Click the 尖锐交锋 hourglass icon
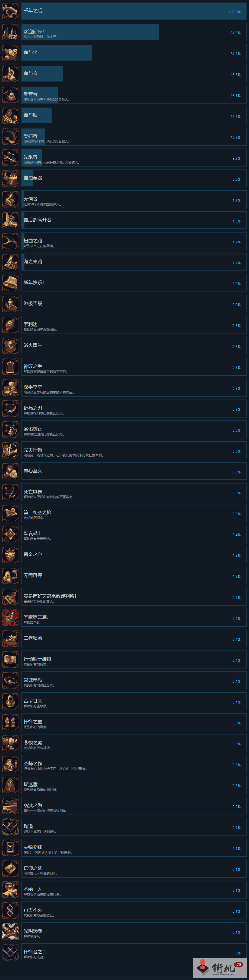The height and width of the screenshot is (980, 249). (10, 848)
